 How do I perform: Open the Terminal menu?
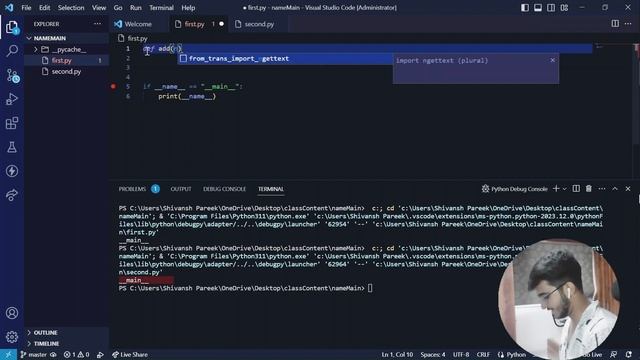[x=161, y=8]
